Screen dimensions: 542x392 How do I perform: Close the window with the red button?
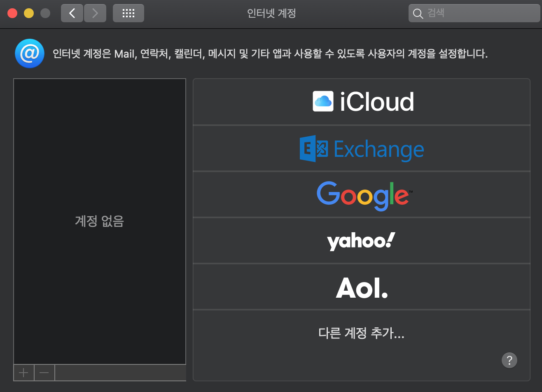coord(12,13)
